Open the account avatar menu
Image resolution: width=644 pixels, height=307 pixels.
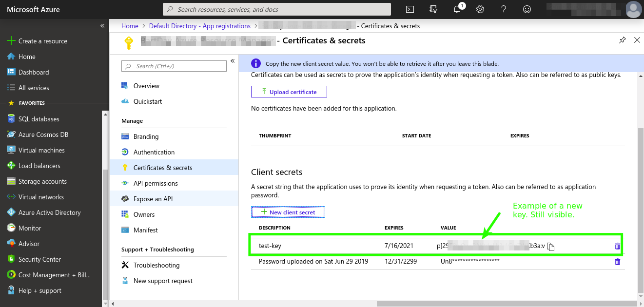[634, 9]
